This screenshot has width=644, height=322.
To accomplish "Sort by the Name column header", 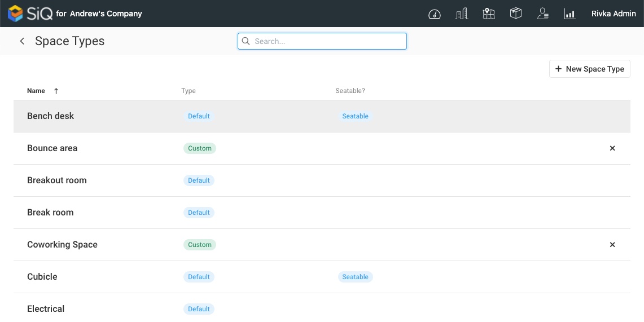I will click(x=36, y=91).
